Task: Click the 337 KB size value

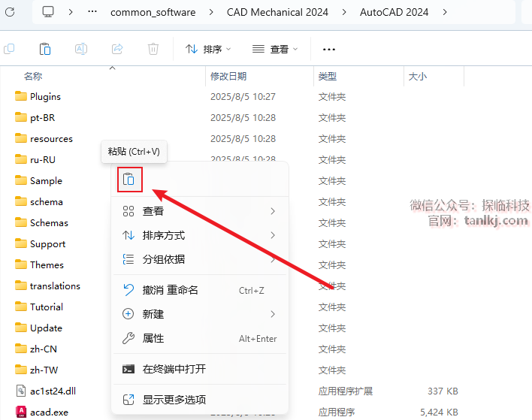Action: click(x=443, y=391)
